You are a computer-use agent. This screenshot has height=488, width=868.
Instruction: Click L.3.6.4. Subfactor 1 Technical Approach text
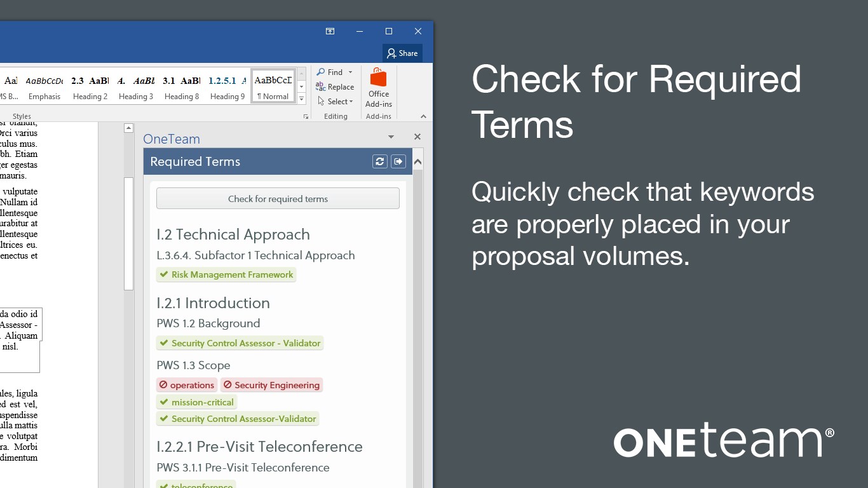(x=255, y=255)
